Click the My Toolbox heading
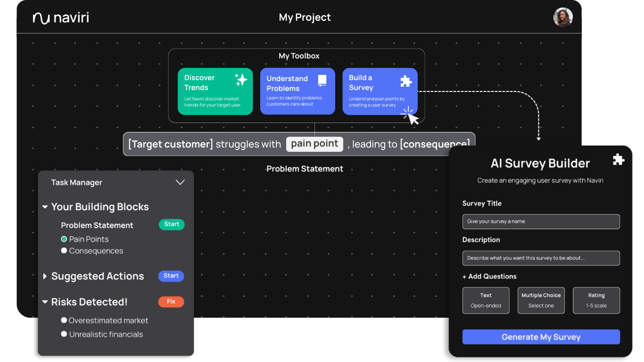 [299, 56]
